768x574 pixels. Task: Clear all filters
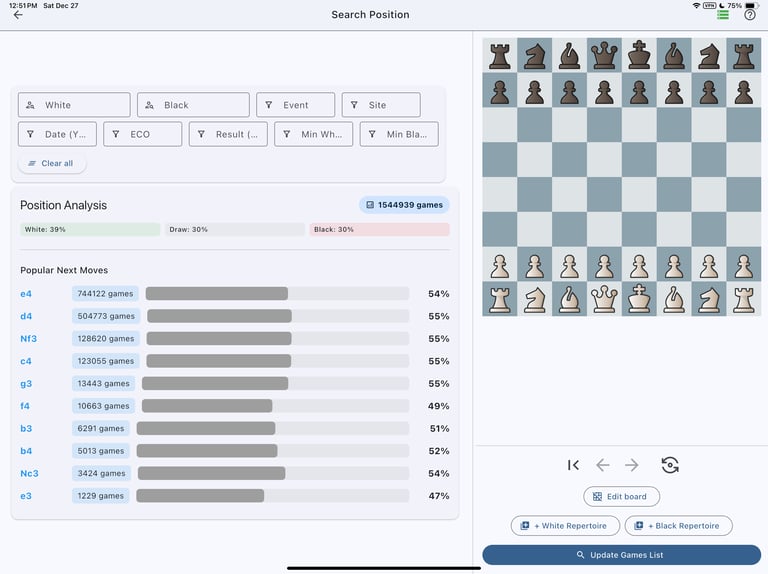click(52, 163)
